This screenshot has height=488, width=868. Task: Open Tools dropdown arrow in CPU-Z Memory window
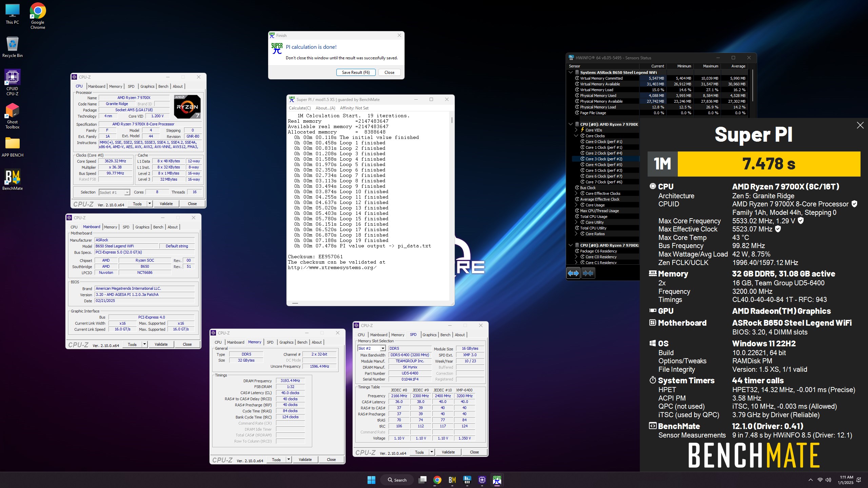pyautogui.click(x=289, y=460)
